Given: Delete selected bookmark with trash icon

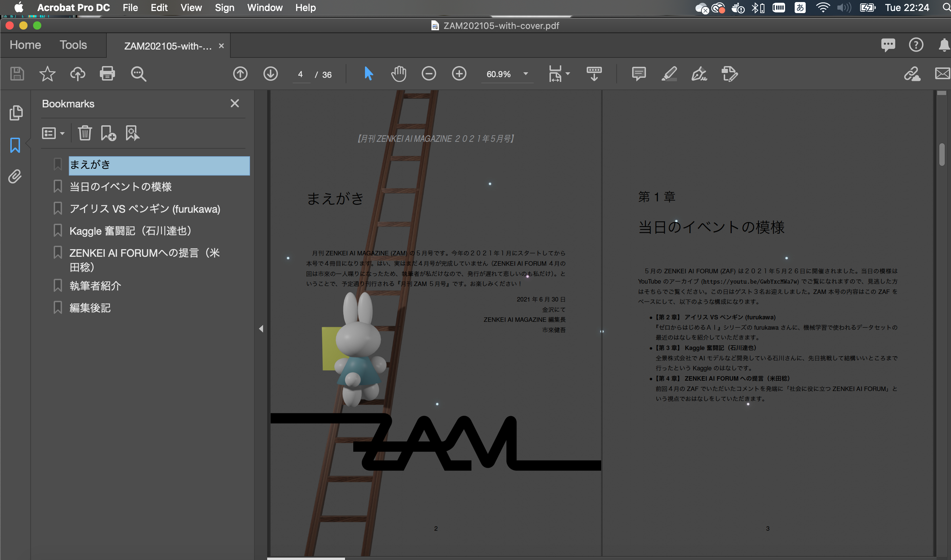Looking at the screenshot, I should pos(85,133).
